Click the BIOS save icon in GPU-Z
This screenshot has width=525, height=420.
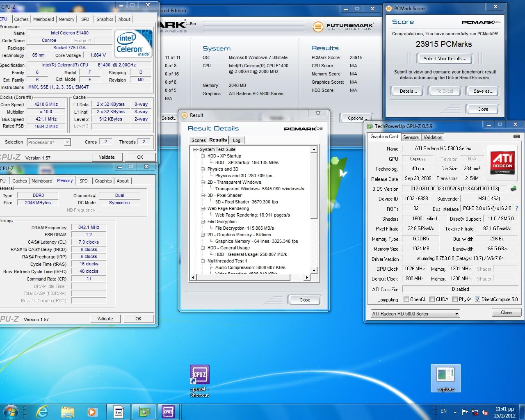click(x=514, y=189)
